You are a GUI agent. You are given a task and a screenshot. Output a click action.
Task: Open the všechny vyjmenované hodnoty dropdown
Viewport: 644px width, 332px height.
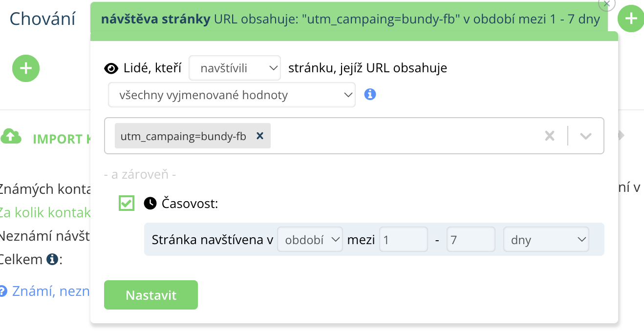coord(231,95)
